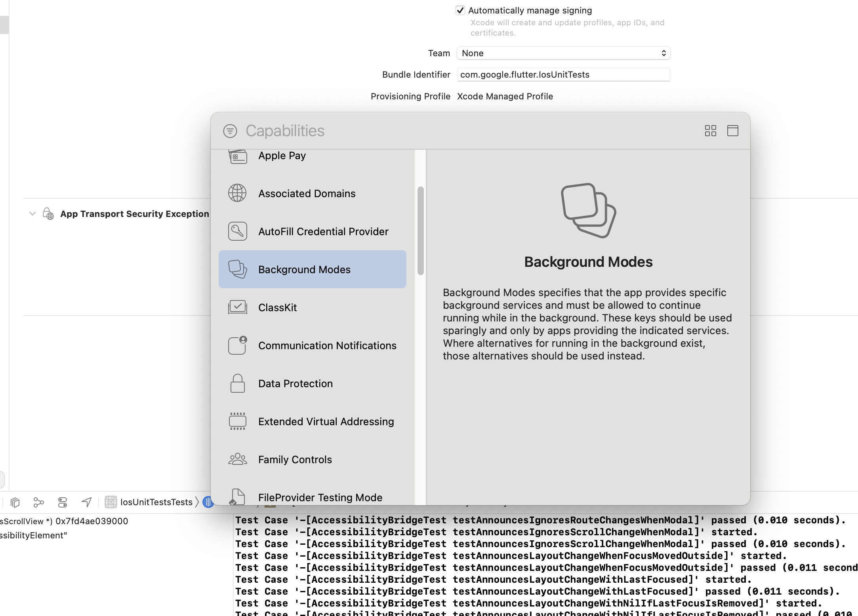Click the show details panel icon
Viewport: 858px width, 616px height.
click(x=732, y=131)
